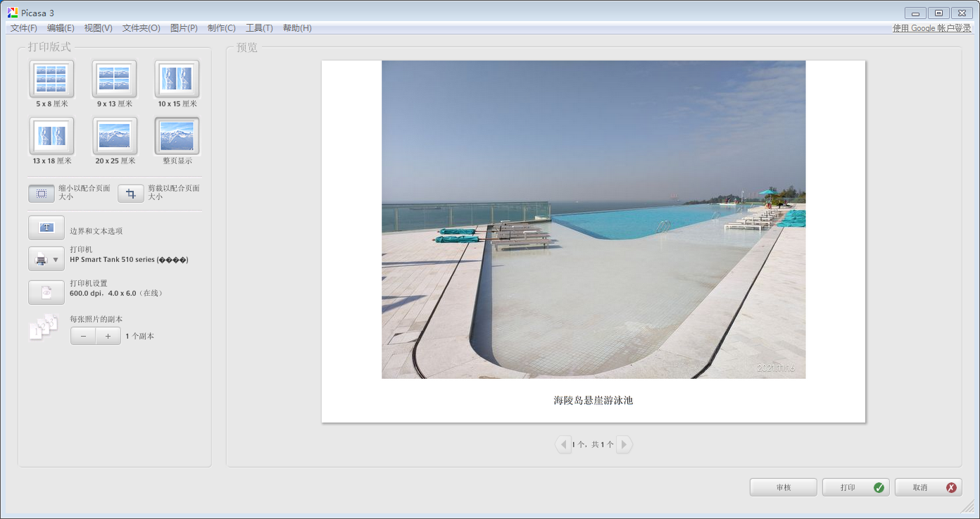Image resolution: width=980 pixels, height=519 pixels.
Task: Open 打印机设置 printer settings
Action: (x=46, y=292)
